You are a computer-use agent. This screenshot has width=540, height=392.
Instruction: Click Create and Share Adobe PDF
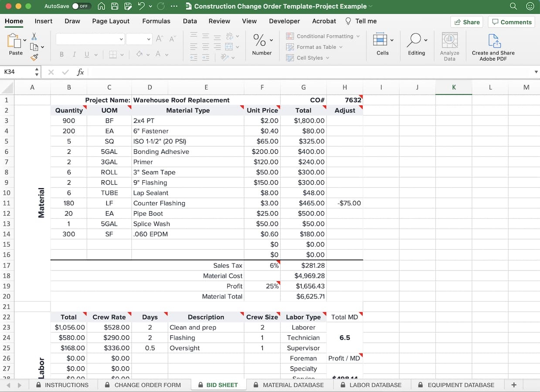pyautogui.click(x=493, y=46)
